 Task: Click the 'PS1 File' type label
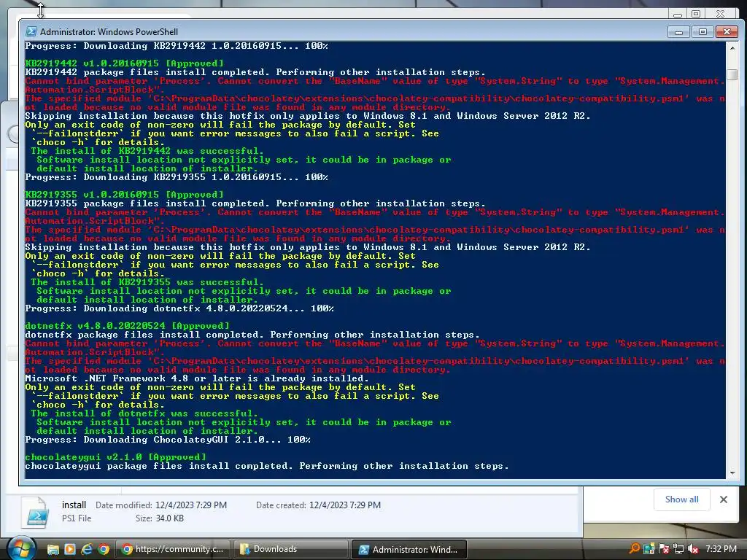(76, 518)
